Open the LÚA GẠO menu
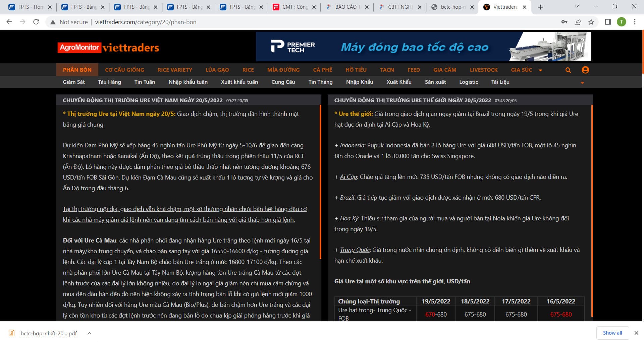Viewport: 644px width, 345px height. click(217, 70)
